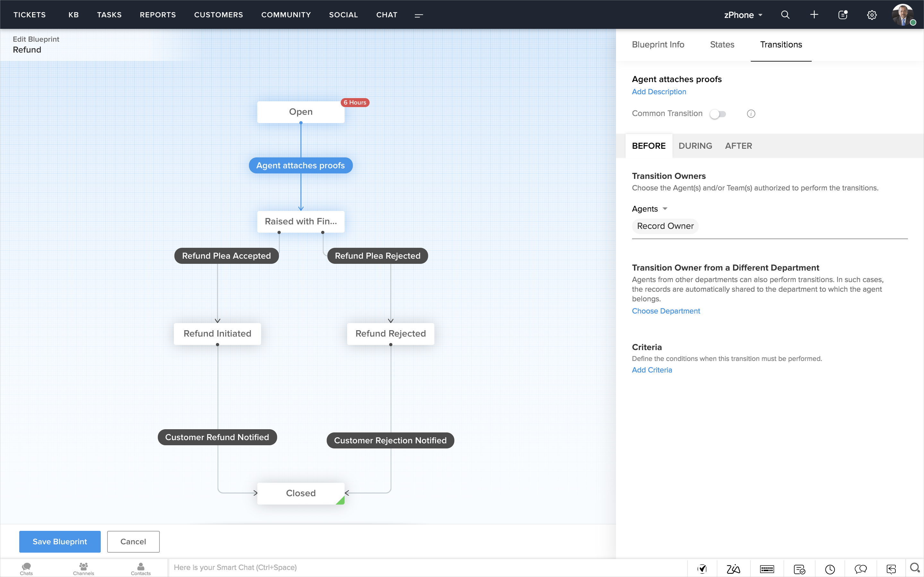The image size is (924, 577).
Task: Open Zia assistant in the bottom bar
Action: tap(733, 569)
